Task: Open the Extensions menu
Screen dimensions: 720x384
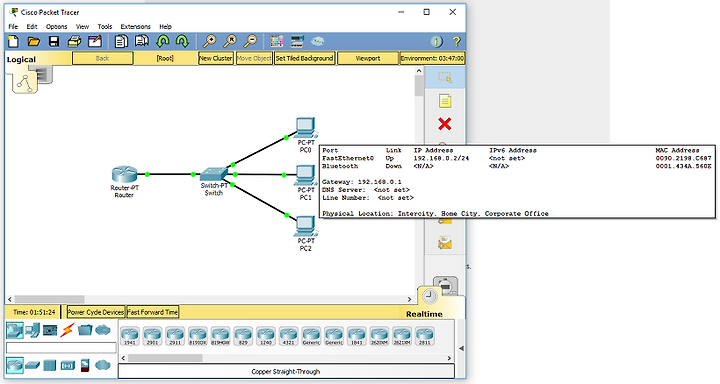Action: coord(135,27)
